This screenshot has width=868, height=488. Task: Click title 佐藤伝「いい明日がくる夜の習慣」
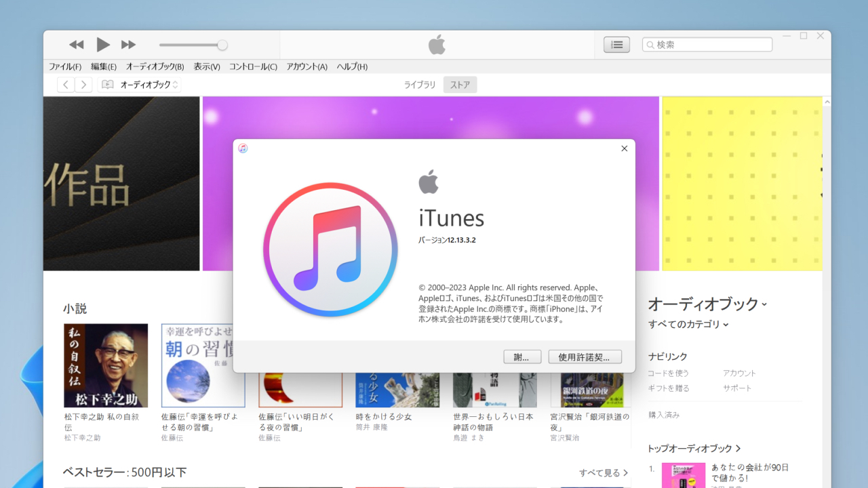tap(298, 422)
